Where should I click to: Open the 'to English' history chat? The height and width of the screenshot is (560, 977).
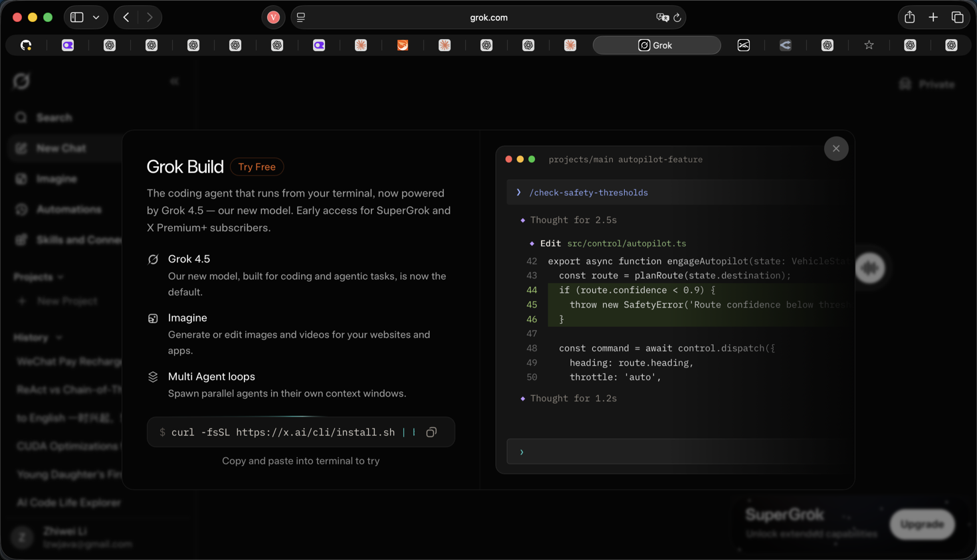pyautogui.click(x=69, y=418)
